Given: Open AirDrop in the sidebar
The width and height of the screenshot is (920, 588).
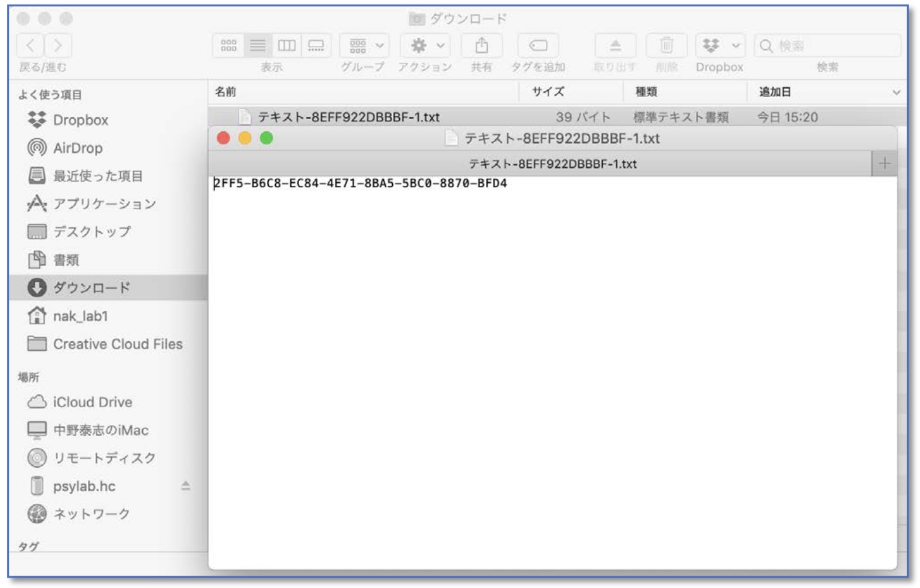Looking at the screenshot, I should pyautogui.click(x=78, y=148).
